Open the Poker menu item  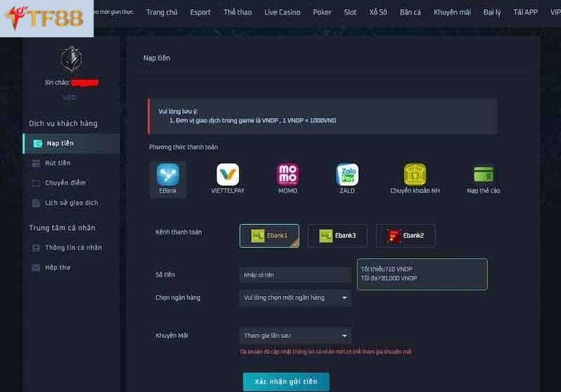pyautogui.click(x=322, y=12)
